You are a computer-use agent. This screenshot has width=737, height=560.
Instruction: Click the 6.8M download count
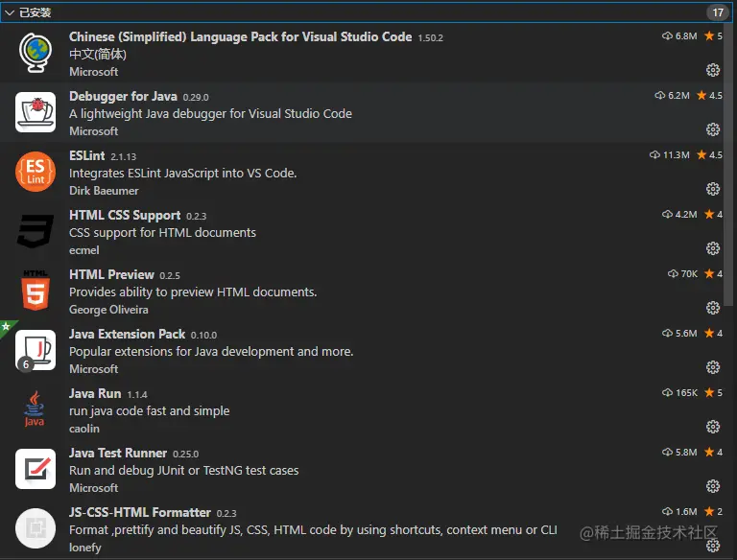point(679,36)
